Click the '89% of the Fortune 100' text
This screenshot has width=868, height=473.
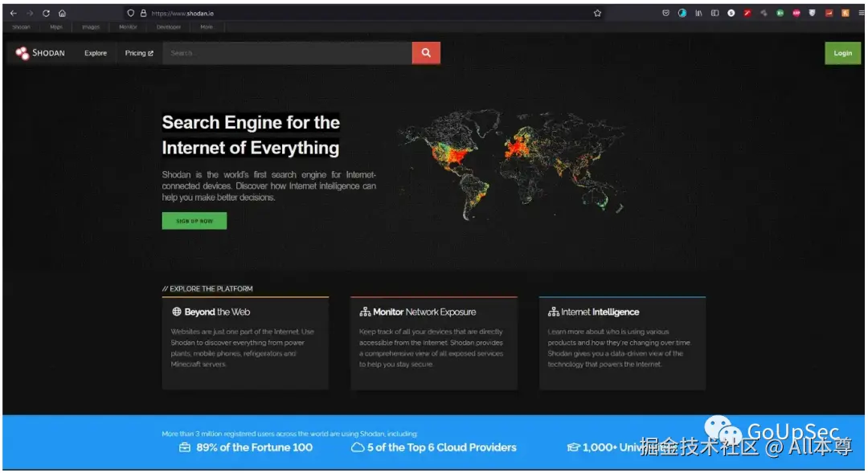point(254,447)
